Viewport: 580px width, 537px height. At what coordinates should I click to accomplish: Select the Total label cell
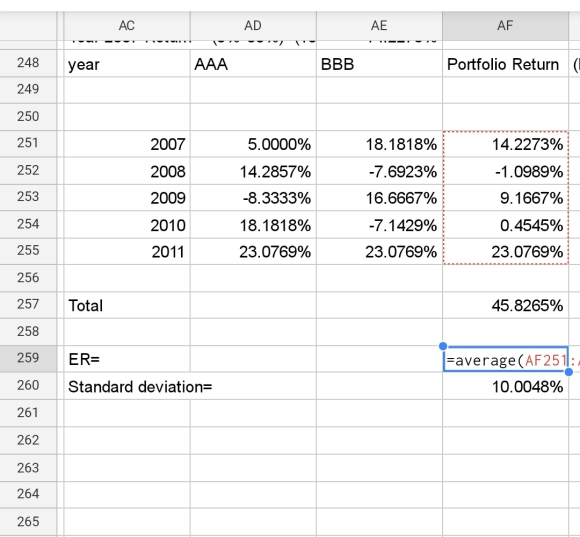[127, 305]
